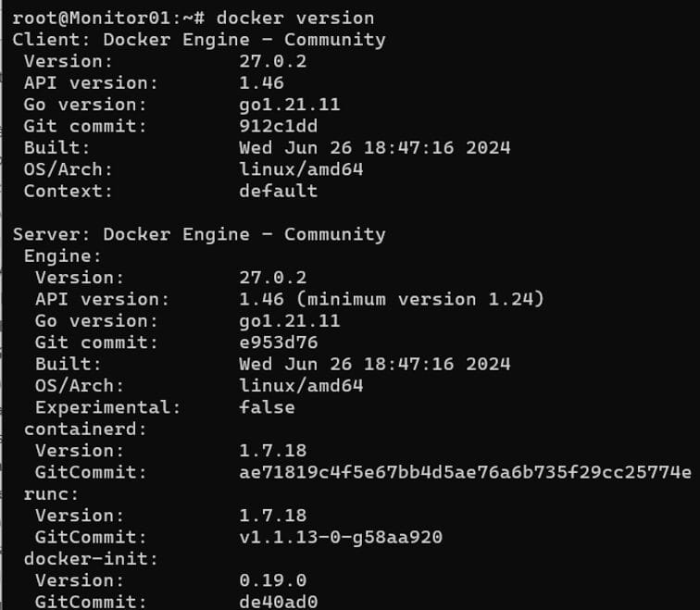Image resolution: width=700 pixels, height=610 pixels.
Task: Select docker-init GitCommit de40ad0
Action: [x=278, y=602]
